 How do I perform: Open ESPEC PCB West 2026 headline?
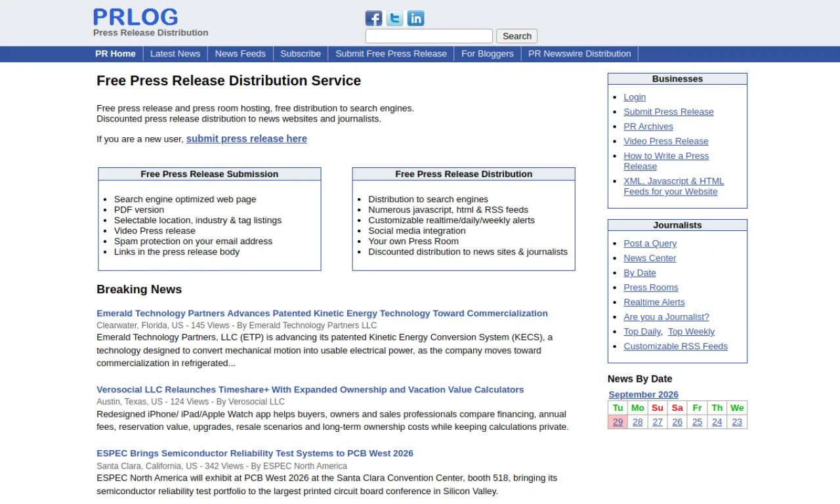tap(255, 453)
